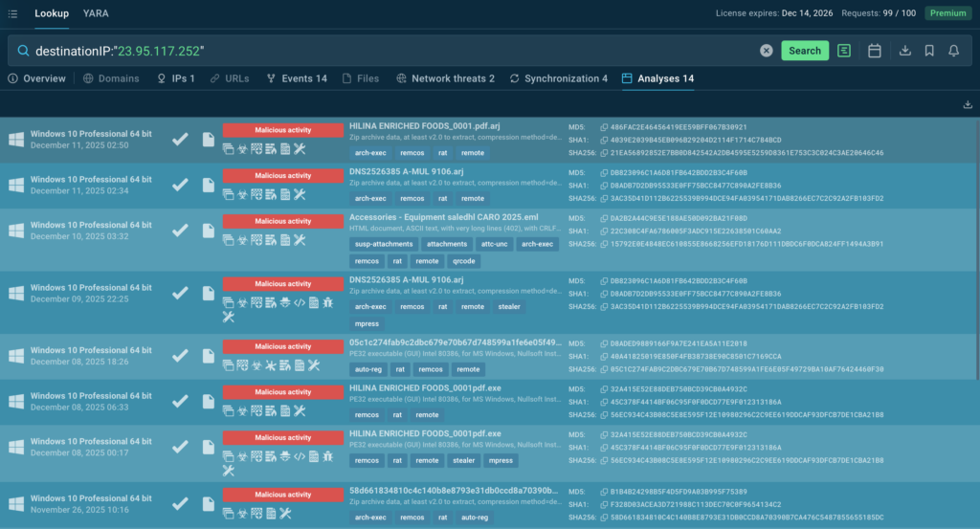
Task: Click the download icon in the search bar
Action: [905, 51]
